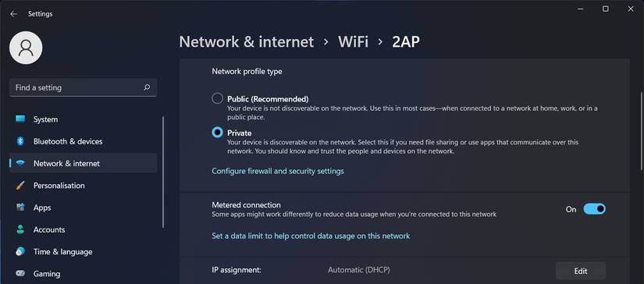Turn off the Metered connection toggle
This screenshot has height=284, width=644.
click(x=594, y=209)
